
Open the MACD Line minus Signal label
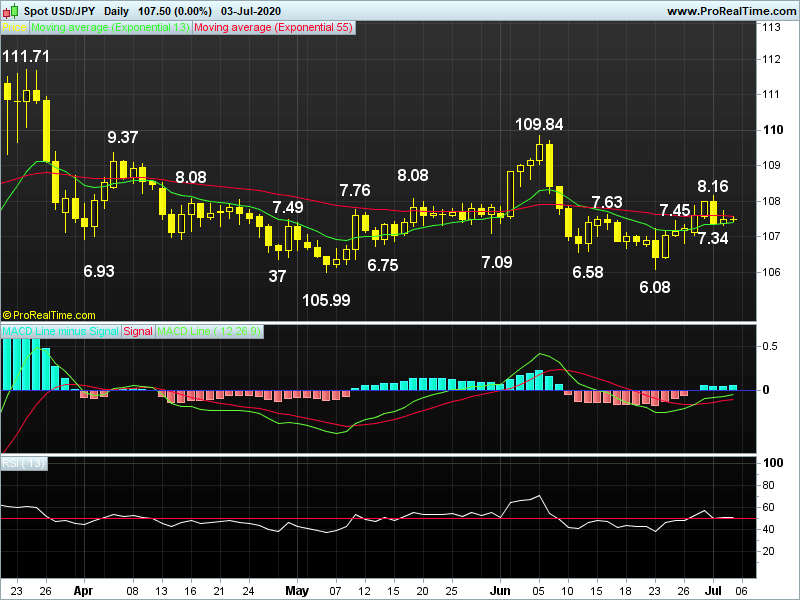click(60, 331)
